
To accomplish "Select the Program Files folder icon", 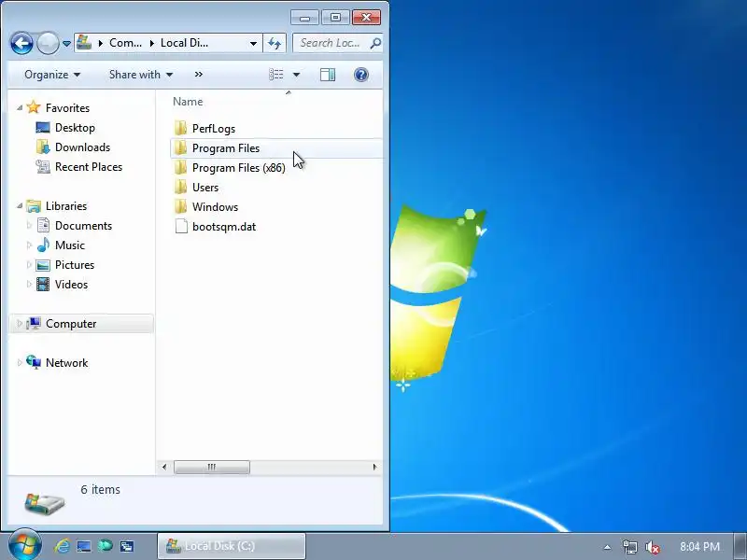I will click(x=180, y=147).
